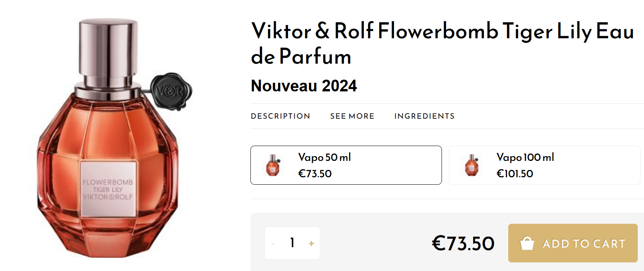The width and height of the screenshot is (644, 271).
Task: Click the €101.50 price in the 100 ml option
Action: click(x=514, y=174)
